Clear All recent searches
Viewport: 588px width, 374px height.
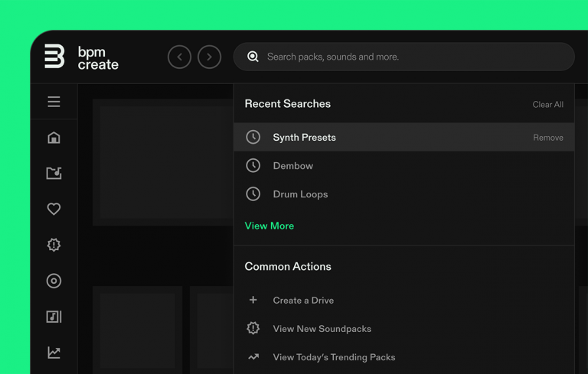coord(547,105)
